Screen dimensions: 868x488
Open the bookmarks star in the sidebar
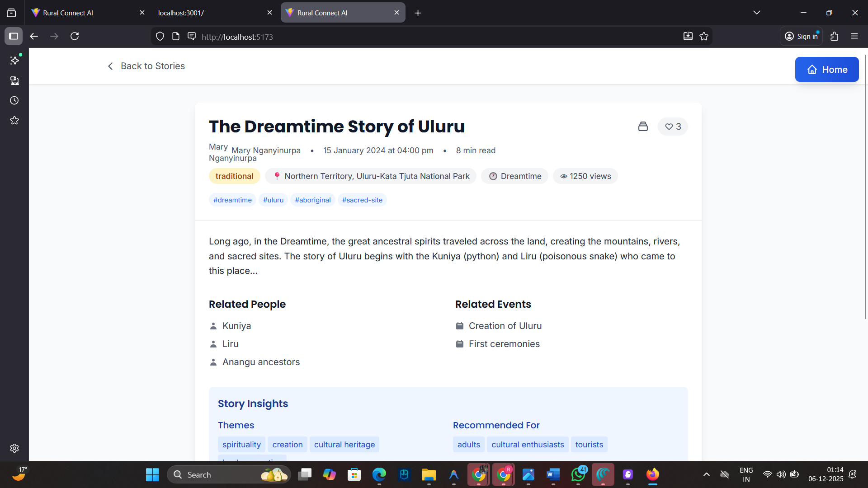[14, 120]
